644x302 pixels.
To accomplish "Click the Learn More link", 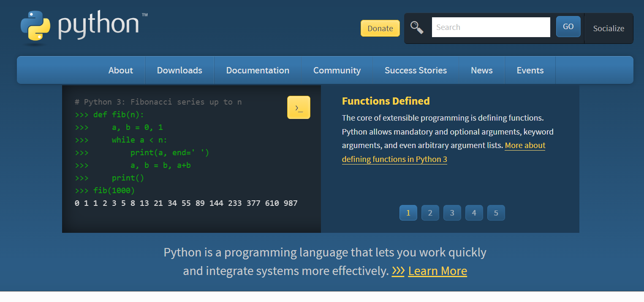I will (x=437, y=271).
